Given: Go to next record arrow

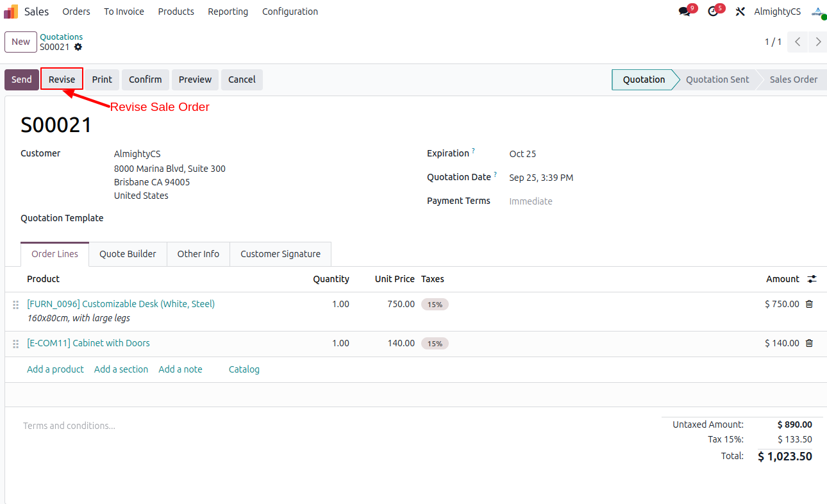Looking at the screenshot, I should pyautogui.click(x=818, y=42).
